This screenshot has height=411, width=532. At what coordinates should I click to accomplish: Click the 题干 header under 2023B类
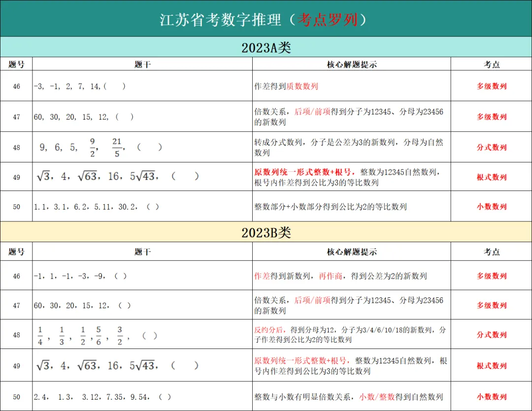pos(142,252)
